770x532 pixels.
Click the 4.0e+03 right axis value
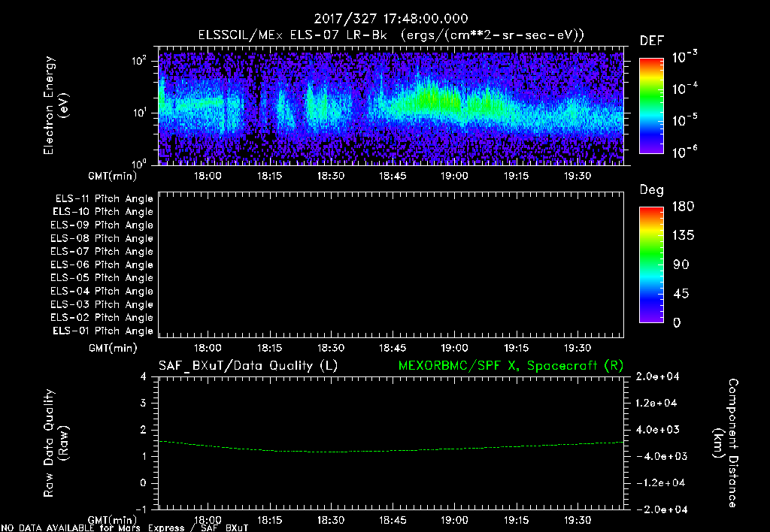(657, 429)
